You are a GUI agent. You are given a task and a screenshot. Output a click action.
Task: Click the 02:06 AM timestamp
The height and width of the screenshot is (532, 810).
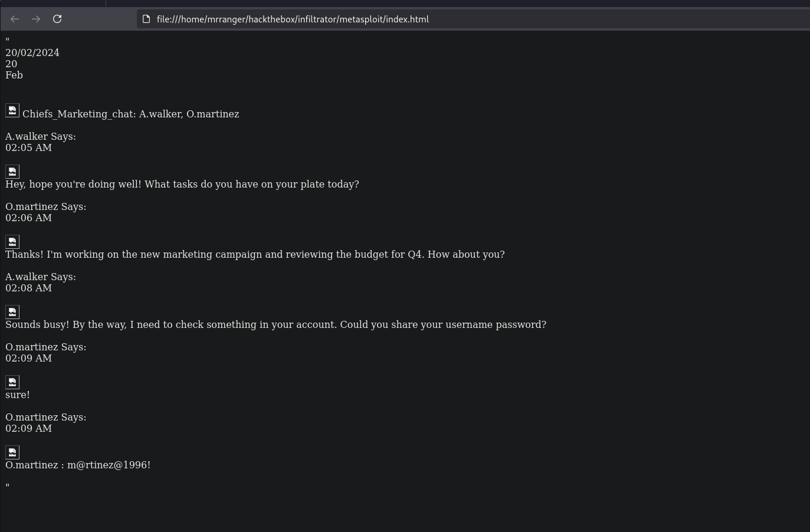(x=28, y=218)
